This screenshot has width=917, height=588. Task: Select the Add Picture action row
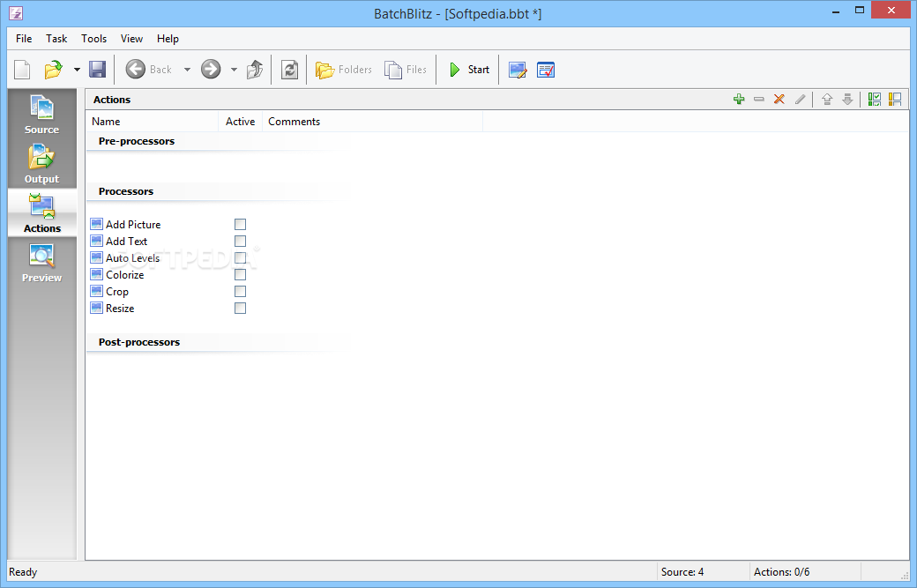[133, 225]
